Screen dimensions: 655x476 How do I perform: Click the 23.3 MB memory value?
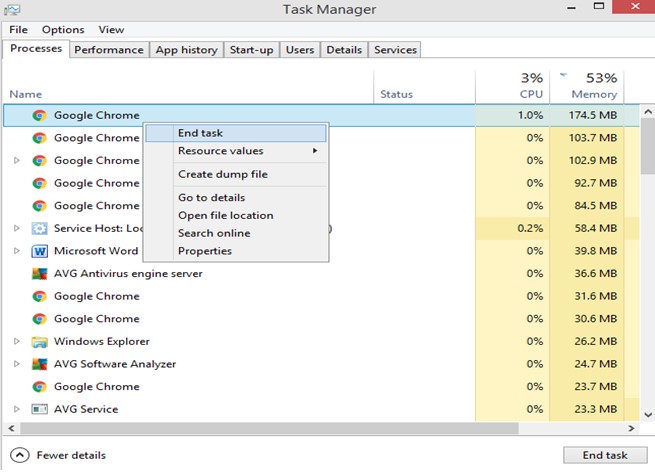coord(596,409)
